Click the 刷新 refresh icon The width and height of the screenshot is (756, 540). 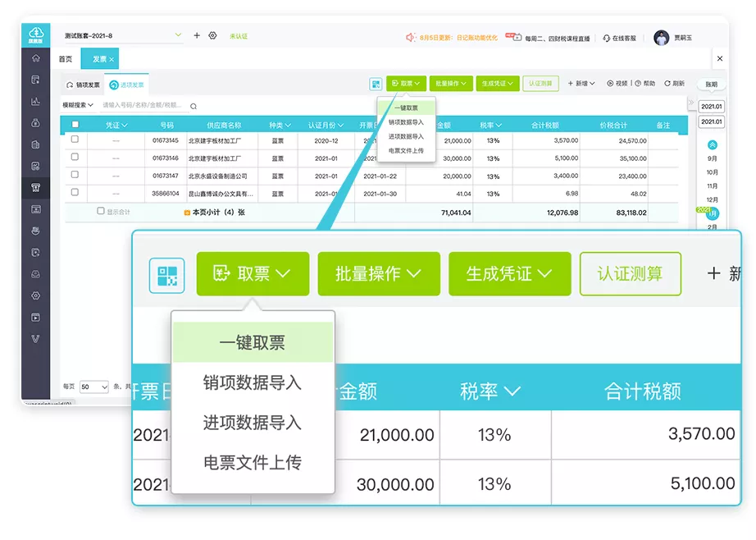pos(668,84)
